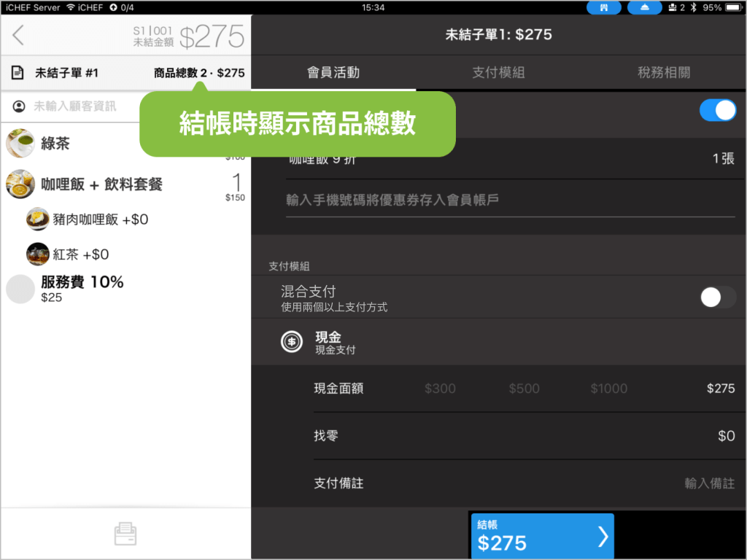Tap the table map icon in status bar
747x560 pixels.
(x=604, y=8)
